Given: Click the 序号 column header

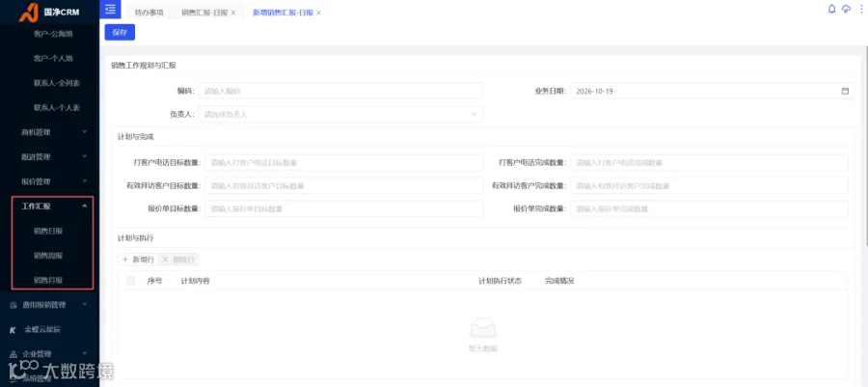Looking at the screenshot, I should pos(154,281).
